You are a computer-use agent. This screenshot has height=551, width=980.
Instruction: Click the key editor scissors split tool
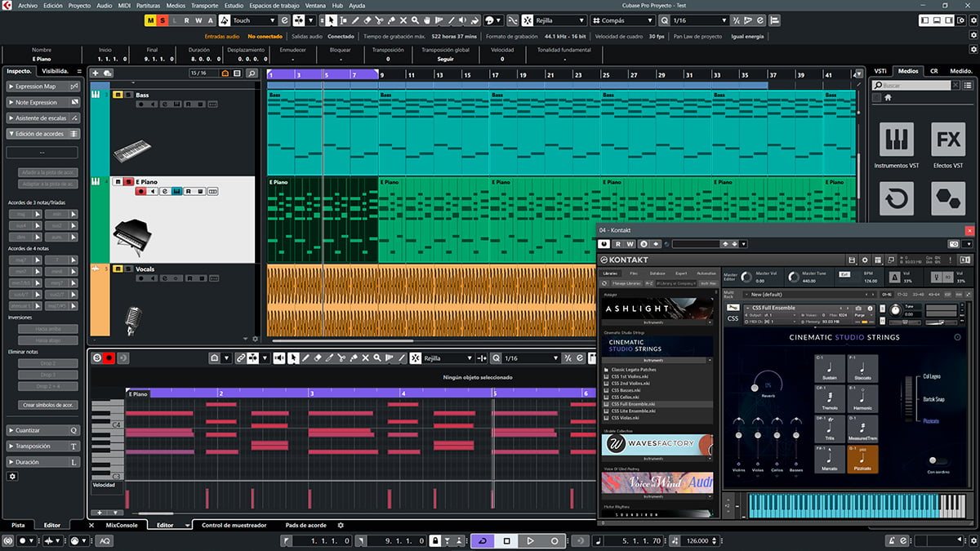coord(341,358)
